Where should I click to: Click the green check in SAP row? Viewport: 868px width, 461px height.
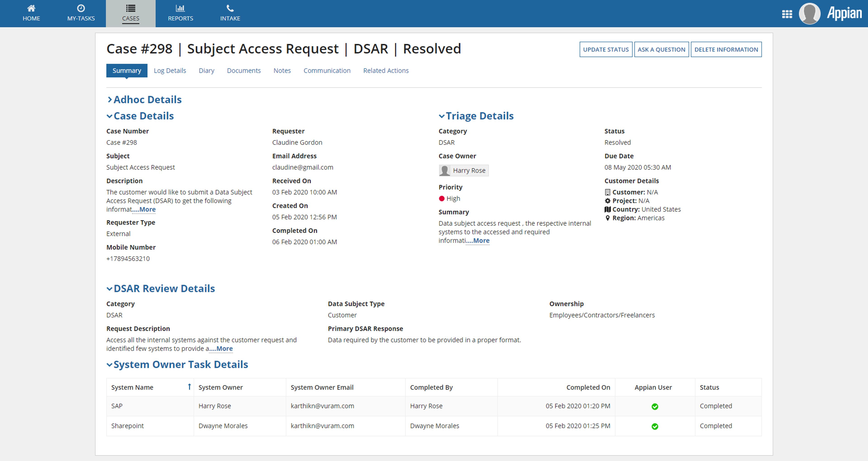point(654,406)
